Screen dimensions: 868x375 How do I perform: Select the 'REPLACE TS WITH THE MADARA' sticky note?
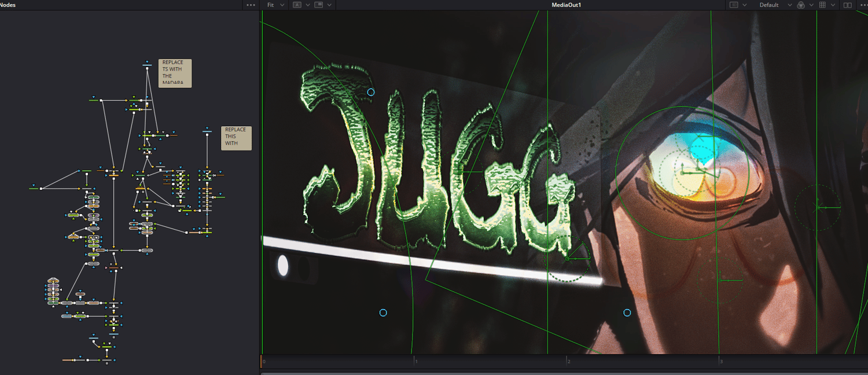[175, 73]
